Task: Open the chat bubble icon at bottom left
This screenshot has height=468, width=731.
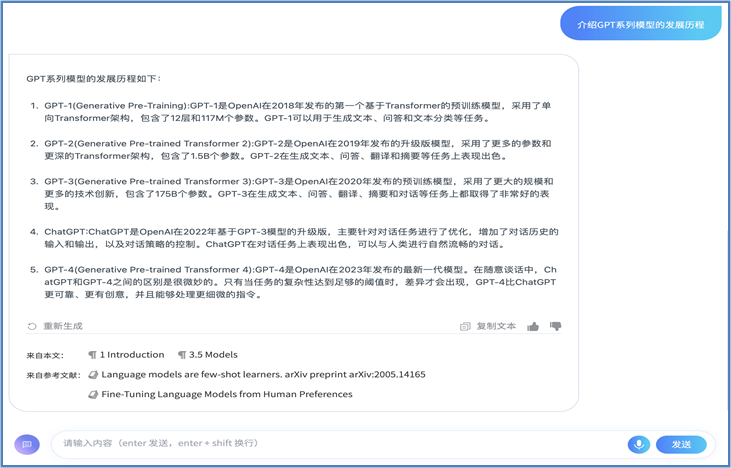Action: 27,444
